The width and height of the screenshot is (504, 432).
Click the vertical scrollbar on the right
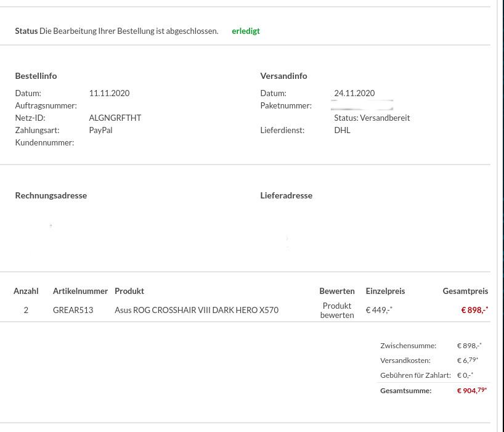pos(500,216)
